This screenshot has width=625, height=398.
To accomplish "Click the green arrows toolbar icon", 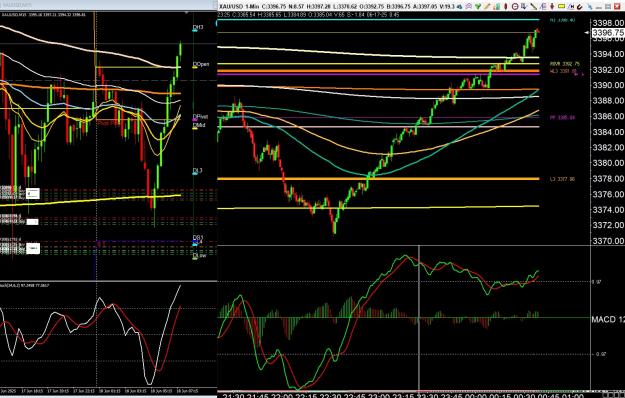I will 478,6.
